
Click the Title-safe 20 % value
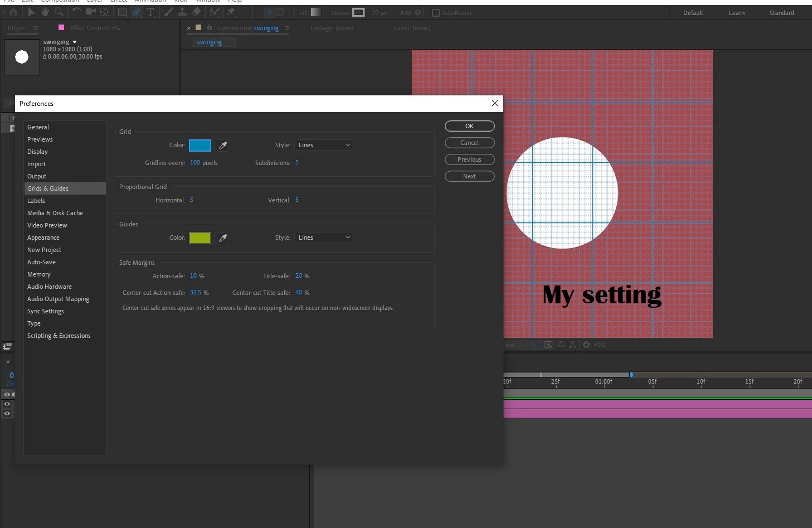pyautogui.click(x=302, y=276)
